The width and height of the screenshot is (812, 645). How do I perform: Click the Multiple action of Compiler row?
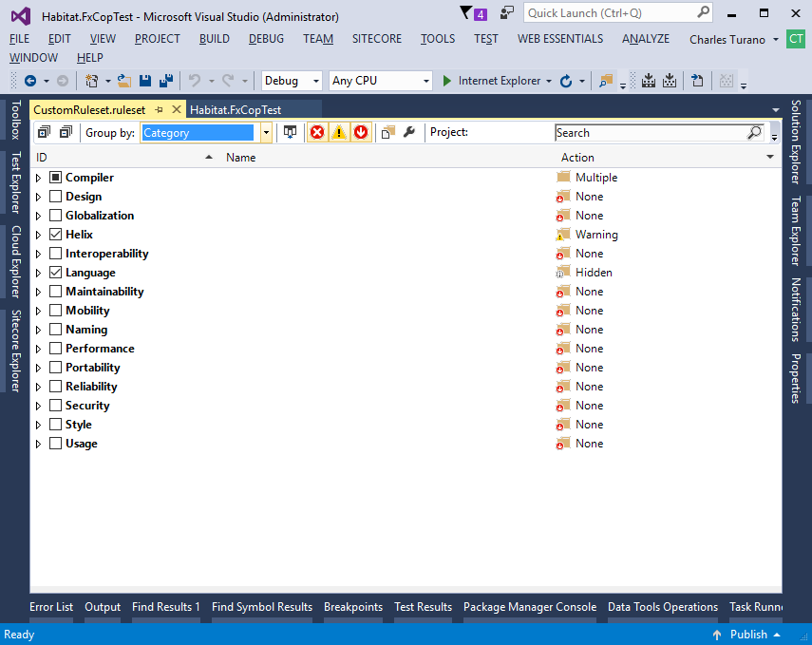(596, 178)
